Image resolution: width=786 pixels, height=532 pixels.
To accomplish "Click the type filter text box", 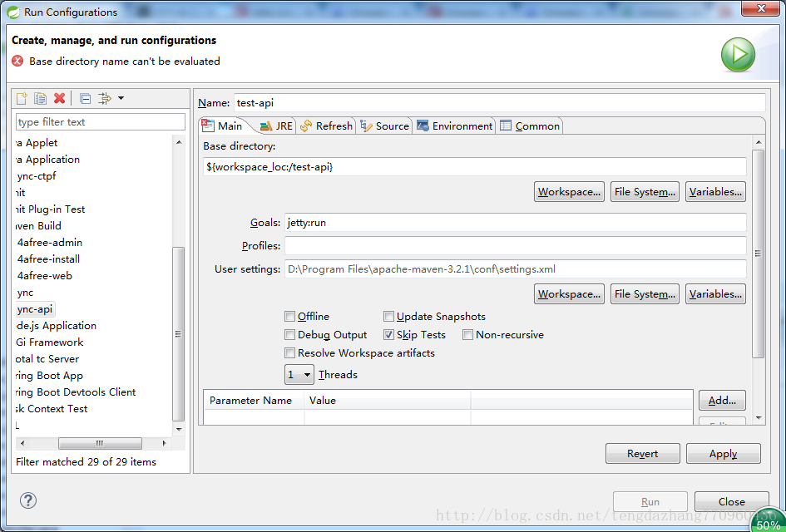I will 101,121.
